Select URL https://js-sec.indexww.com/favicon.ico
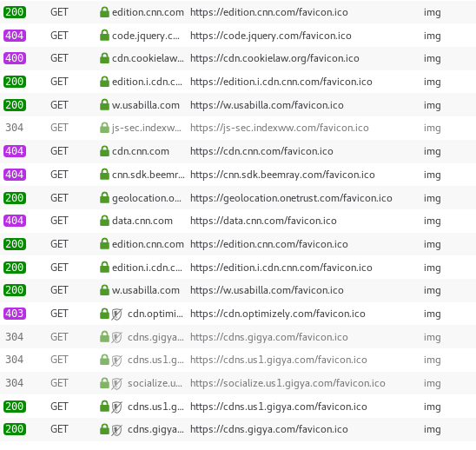Screen dimensions: 476x450 [280, 128]
